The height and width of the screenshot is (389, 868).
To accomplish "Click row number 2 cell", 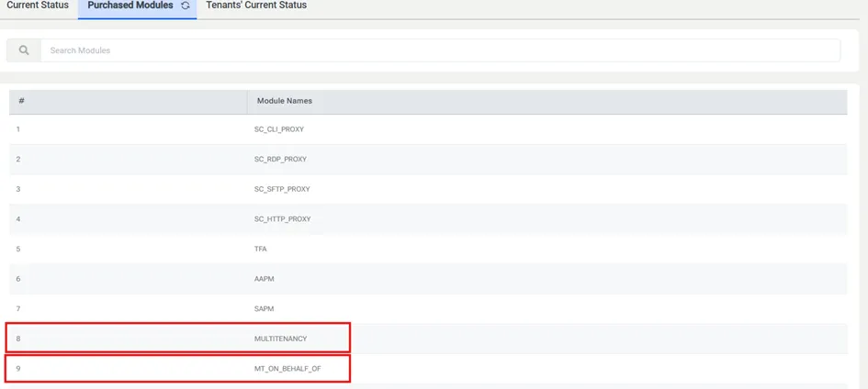I will pos(129,159).
